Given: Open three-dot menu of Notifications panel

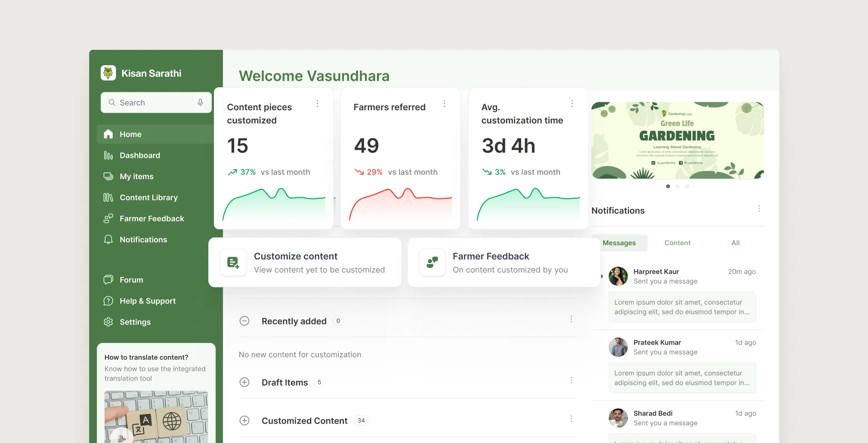Looking at the screenshot, I should [x=759, y=209].
